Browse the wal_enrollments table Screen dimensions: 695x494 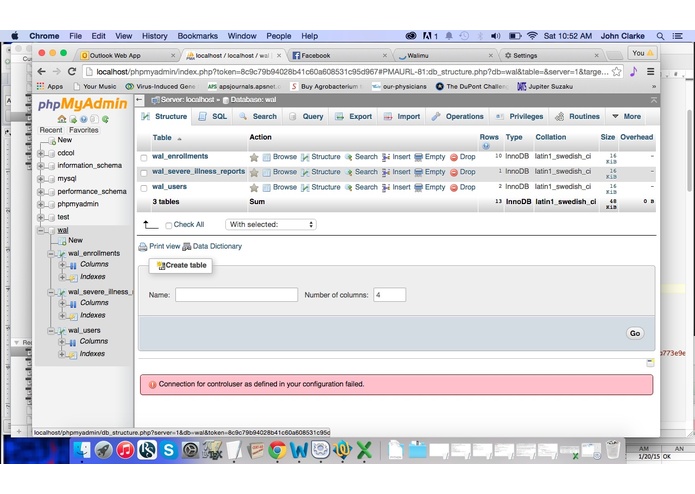tap(280, 157)
